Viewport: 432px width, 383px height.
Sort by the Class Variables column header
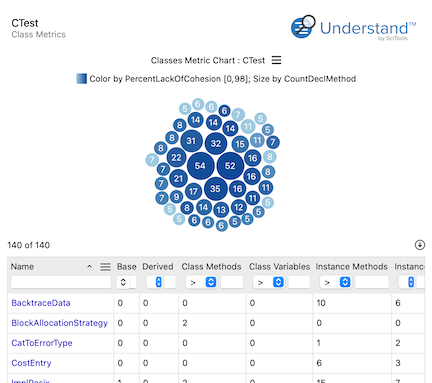point(279,267)
